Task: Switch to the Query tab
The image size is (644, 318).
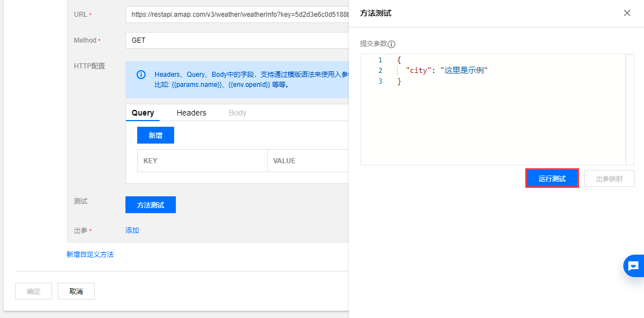Action: (142, 113)
